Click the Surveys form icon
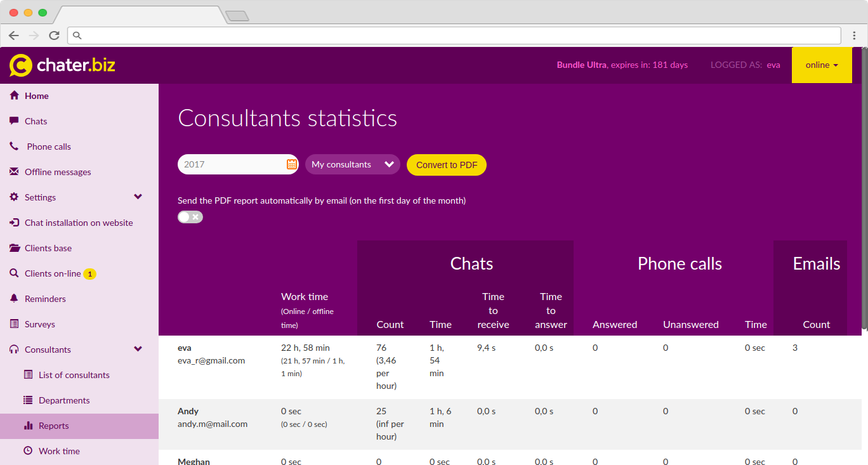Viewport: 868px width, 465px height. (x=14, y=324)
